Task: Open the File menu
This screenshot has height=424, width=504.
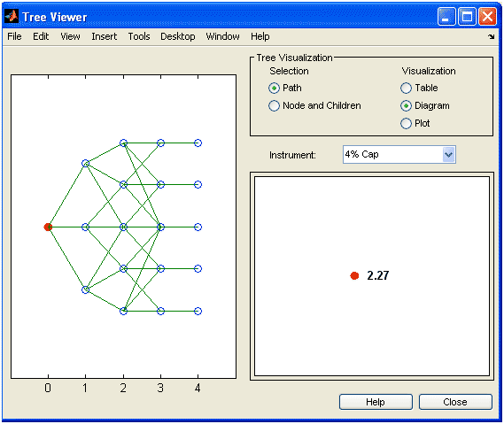Action: [14, 36]
